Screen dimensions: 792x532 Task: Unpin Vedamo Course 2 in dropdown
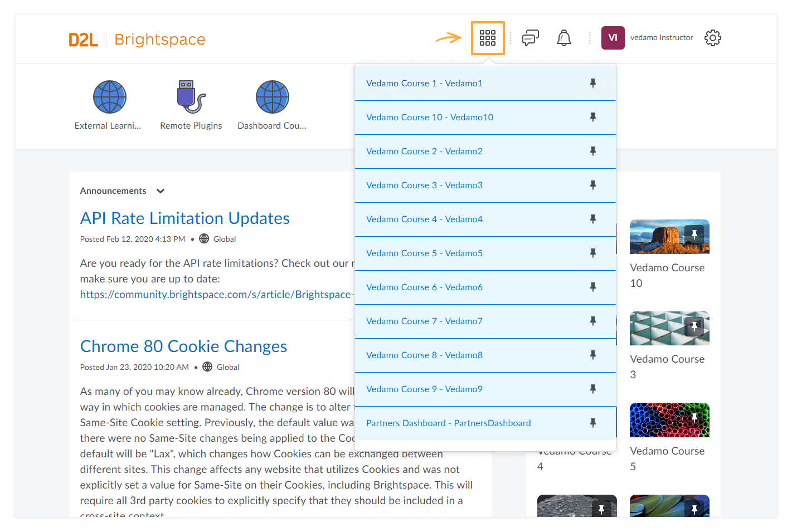click(x=593, y=151)
